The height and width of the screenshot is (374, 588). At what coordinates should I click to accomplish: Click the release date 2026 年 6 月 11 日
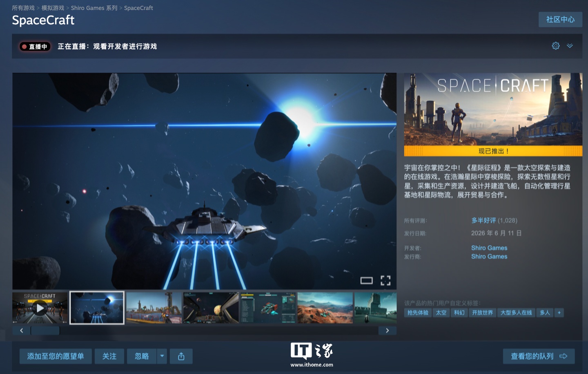[496, 233]
